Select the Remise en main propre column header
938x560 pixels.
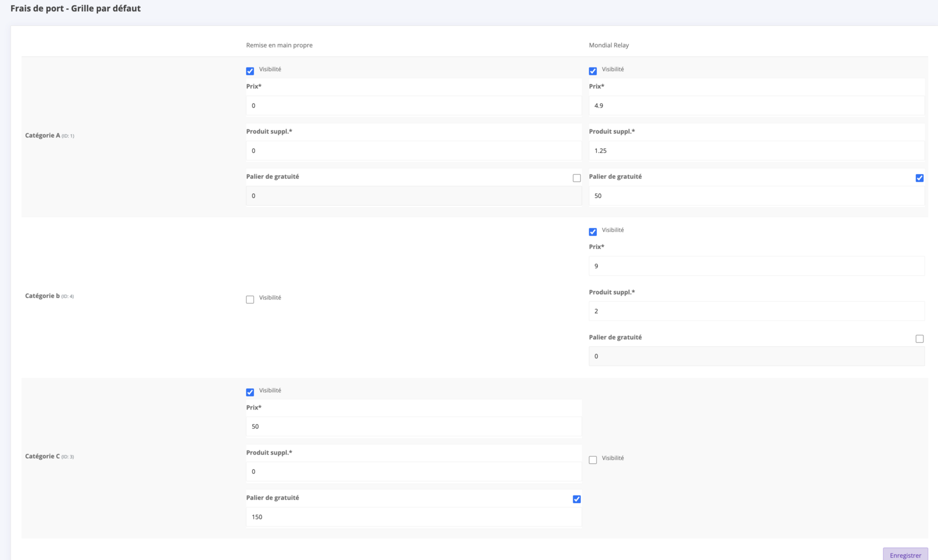point(279,45)
